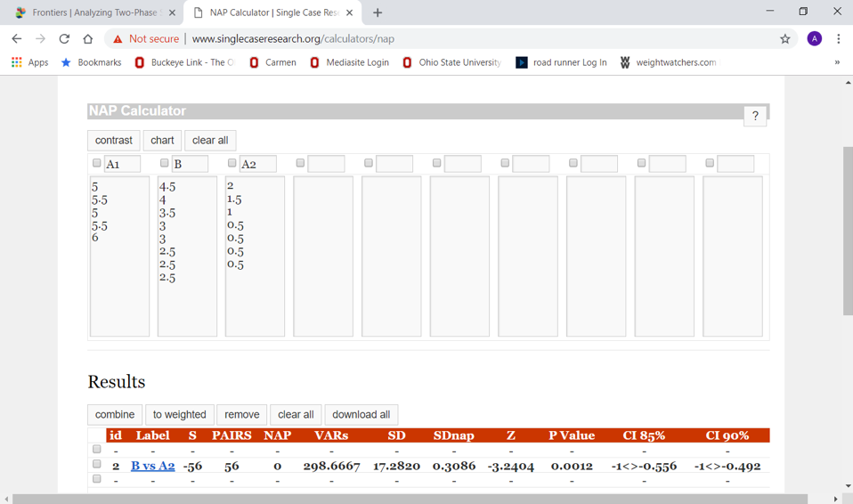This screenshot has width=853, height=504.
Task: Click the contrast button
Action: pos(114,141)
